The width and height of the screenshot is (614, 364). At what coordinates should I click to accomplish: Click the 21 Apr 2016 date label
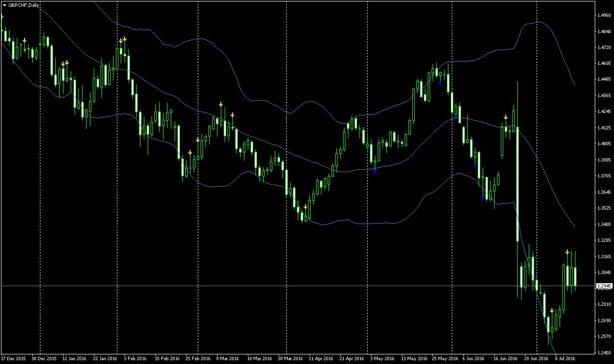click(x=352, y=359)
